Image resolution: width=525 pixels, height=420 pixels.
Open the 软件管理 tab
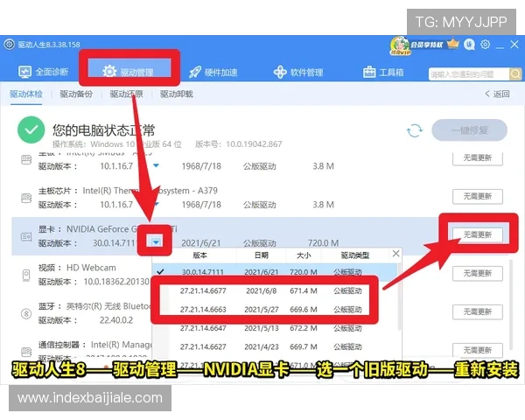click(x=298, y=72)
